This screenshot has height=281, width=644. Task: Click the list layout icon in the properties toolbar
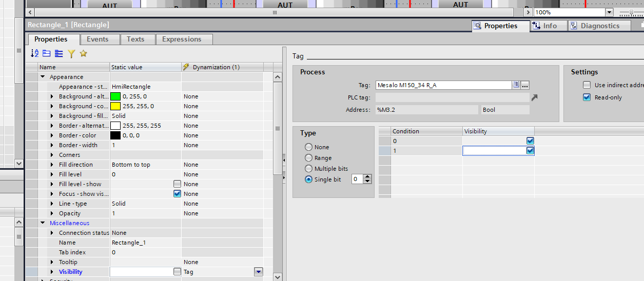point(59,53)
